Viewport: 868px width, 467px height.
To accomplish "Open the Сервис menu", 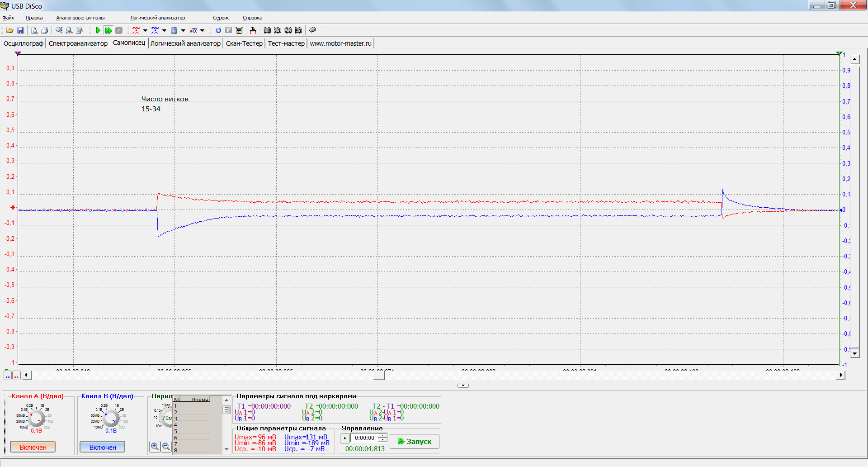I will coord(221,18).
